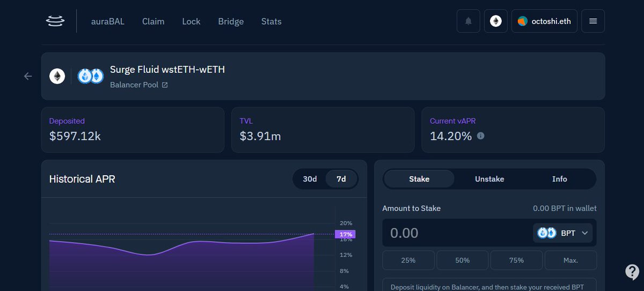The height and width of the screenshot is (291, 644).
Task: Click the Historical APR heading
Action: coord(82,179)
